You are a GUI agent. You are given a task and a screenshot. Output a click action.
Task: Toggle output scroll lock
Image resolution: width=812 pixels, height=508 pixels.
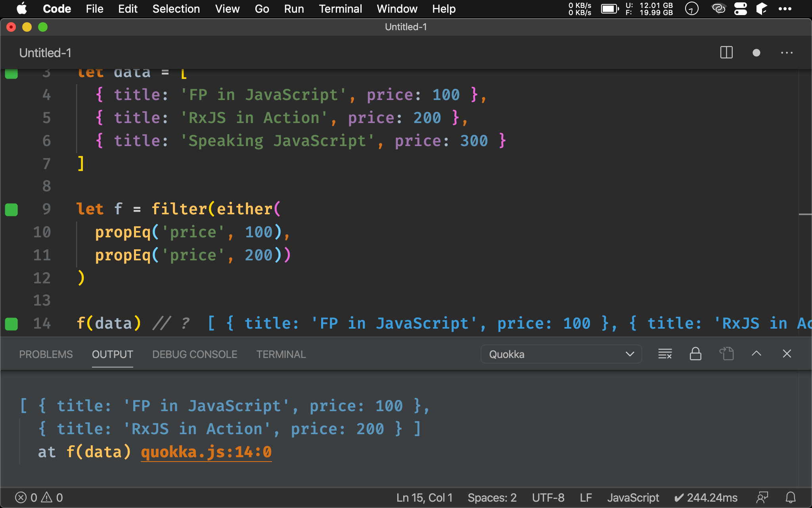[x=695, y=354]
